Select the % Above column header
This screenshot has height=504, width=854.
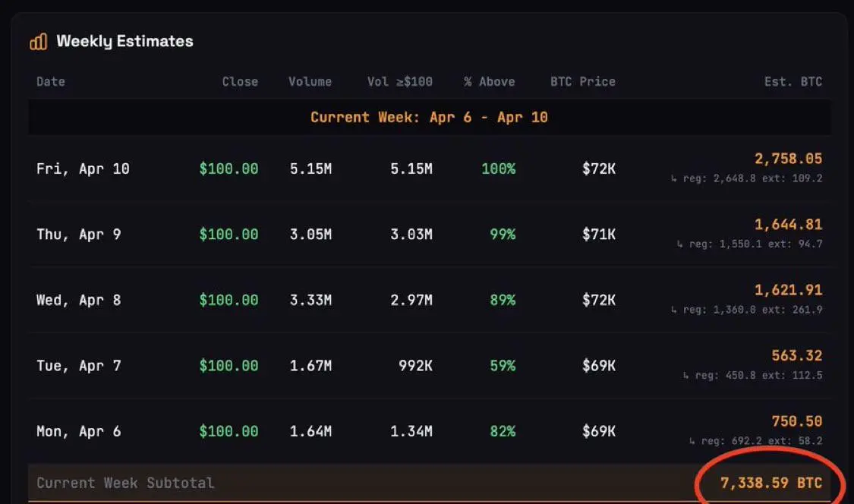click(x=490, y=81)
